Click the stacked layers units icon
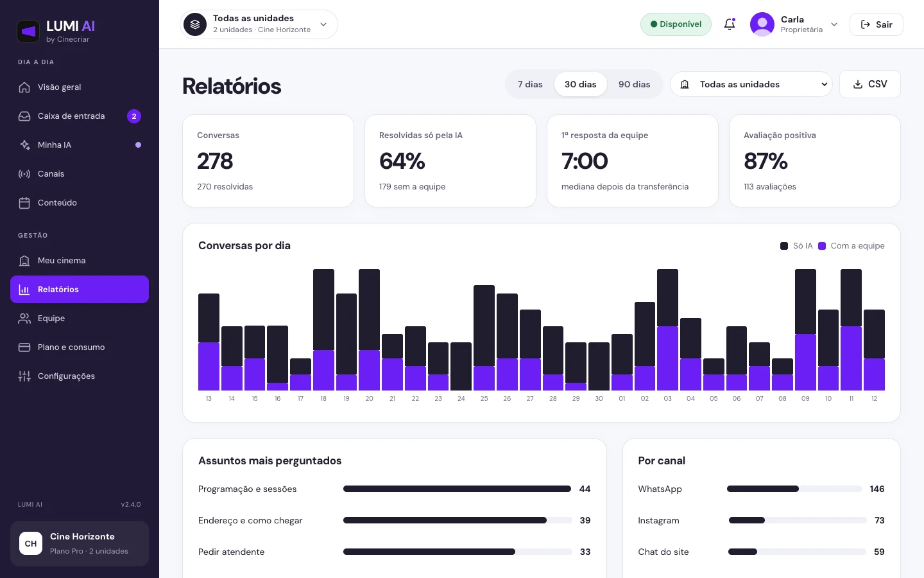 tap(195, 24)
